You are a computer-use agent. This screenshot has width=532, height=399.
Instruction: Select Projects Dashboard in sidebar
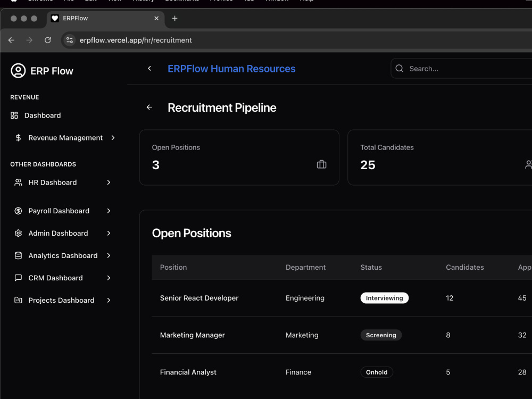point(61,300)
